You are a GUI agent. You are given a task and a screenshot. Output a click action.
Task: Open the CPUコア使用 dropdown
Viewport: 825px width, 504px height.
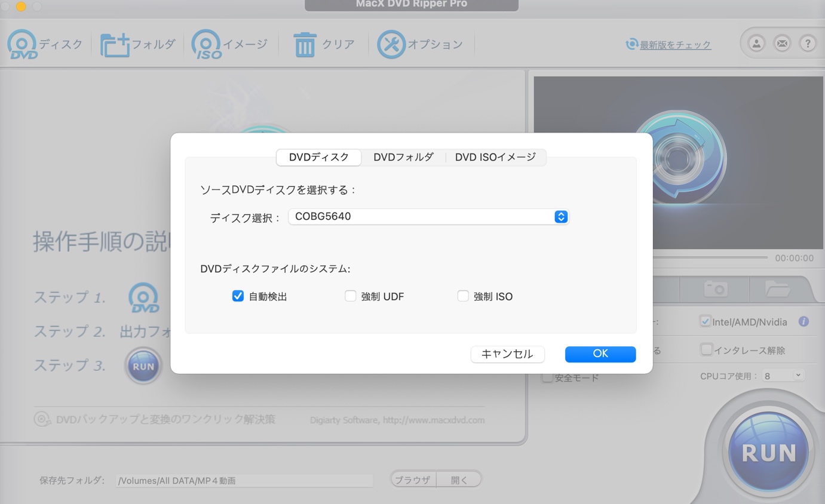coord(783,376)
